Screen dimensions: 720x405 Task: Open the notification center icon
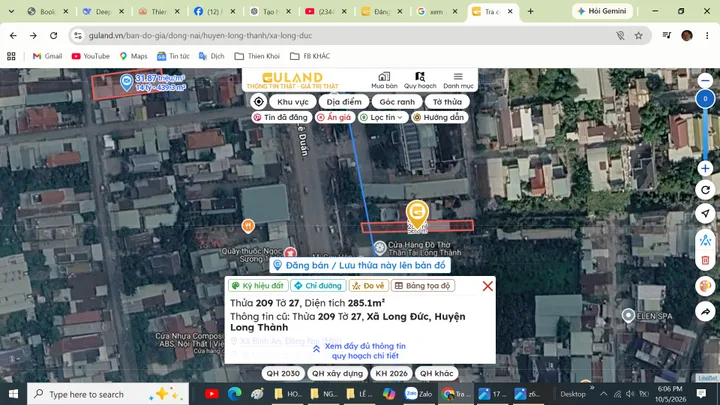(x=701, y=394)
